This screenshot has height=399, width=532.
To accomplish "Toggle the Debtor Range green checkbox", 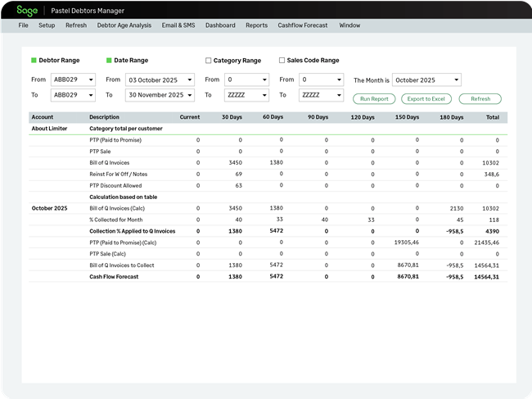I will (x=34, y=61).
